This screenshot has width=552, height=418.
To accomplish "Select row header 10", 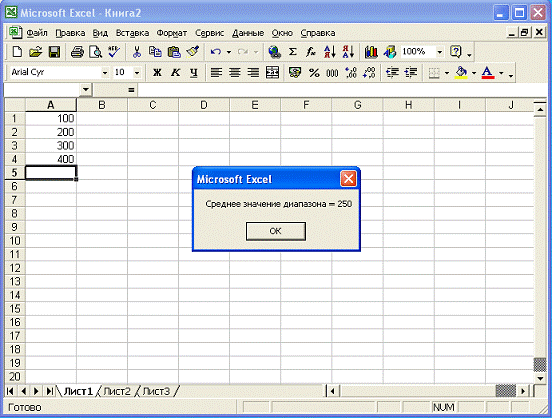I will pos(15,241).
